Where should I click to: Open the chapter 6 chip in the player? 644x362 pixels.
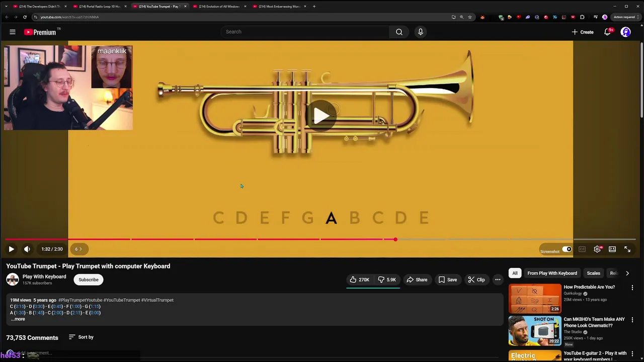click(x=79, y=249)
